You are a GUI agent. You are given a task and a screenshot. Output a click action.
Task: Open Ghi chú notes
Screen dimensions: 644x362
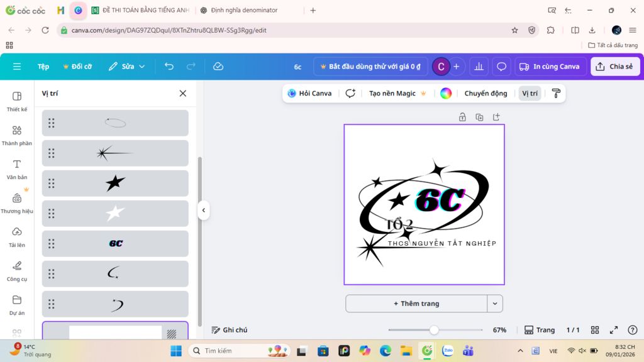point(229,329)
